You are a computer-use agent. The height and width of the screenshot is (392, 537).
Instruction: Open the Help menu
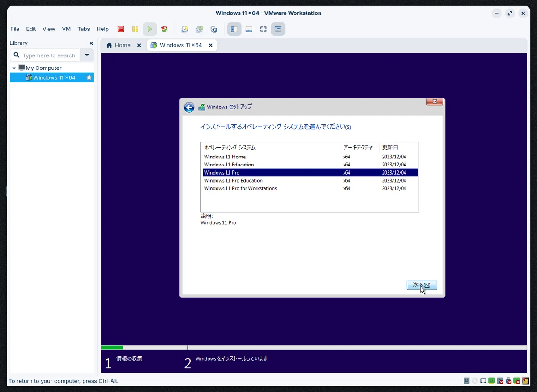[x=102, y=29]
